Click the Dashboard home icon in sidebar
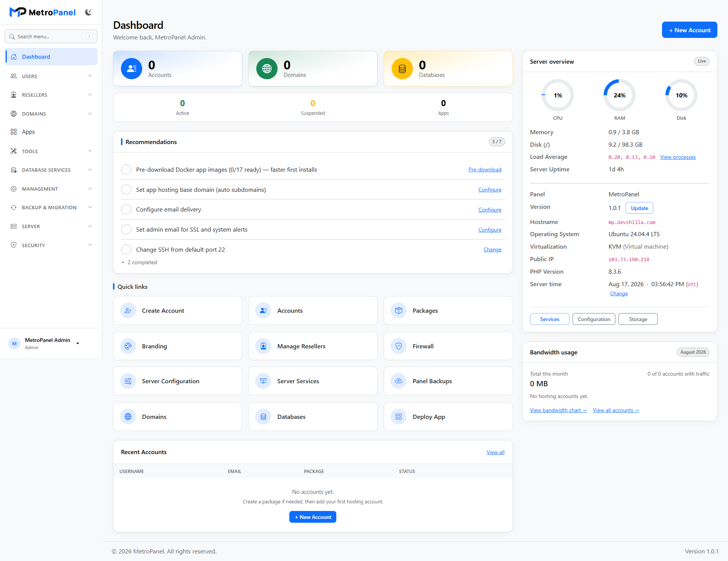This screenshot has width=728, height=561. 14,57
